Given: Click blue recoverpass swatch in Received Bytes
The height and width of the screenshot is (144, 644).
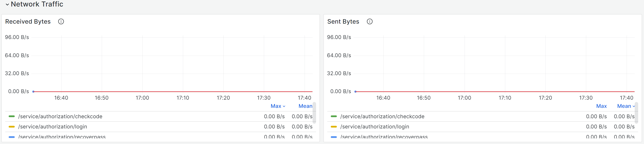Looking at the screenshot, I should coord(11,137).
